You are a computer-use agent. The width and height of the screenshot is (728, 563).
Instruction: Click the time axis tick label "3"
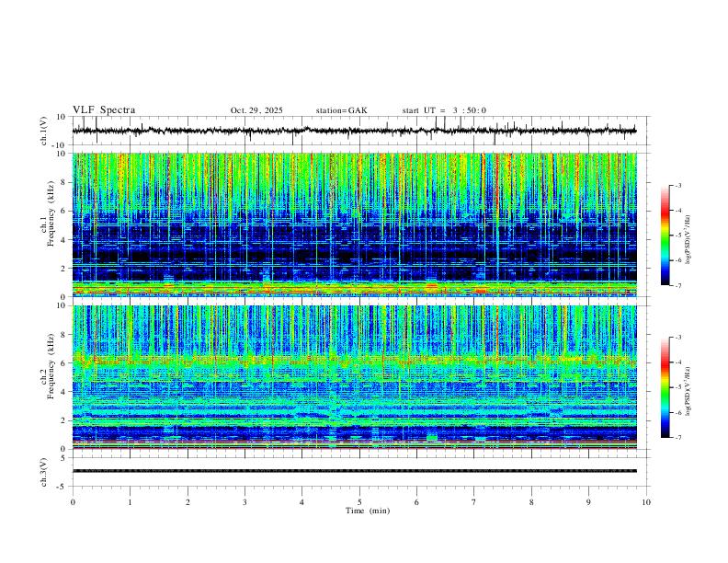pyautogui.click(x=245, y=502)
